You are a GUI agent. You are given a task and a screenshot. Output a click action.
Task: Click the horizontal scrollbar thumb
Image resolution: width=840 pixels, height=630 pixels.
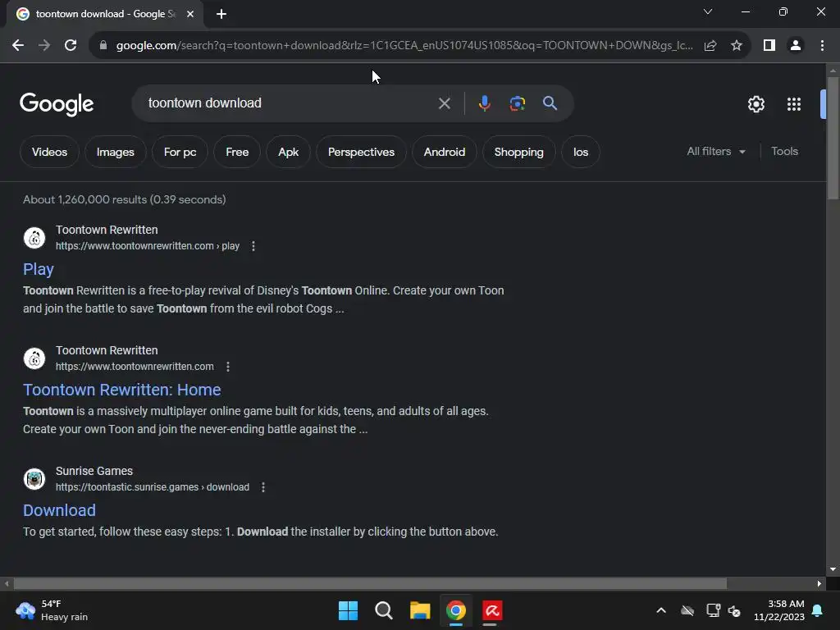click(370, 583)
